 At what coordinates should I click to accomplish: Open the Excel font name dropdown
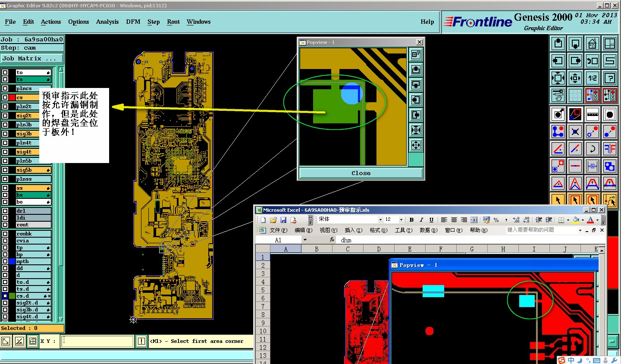click(380, 220)
